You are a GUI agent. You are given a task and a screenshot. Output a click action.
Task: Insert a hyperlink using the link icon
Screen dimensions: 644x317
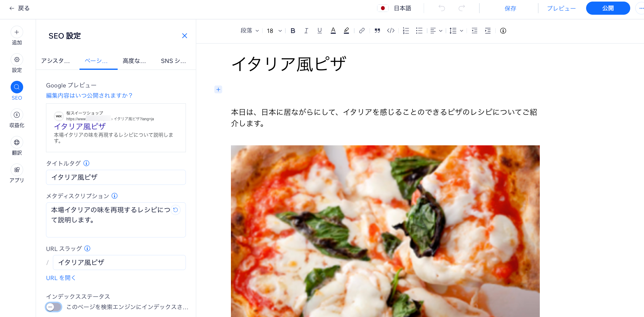(x=362, y=31)
